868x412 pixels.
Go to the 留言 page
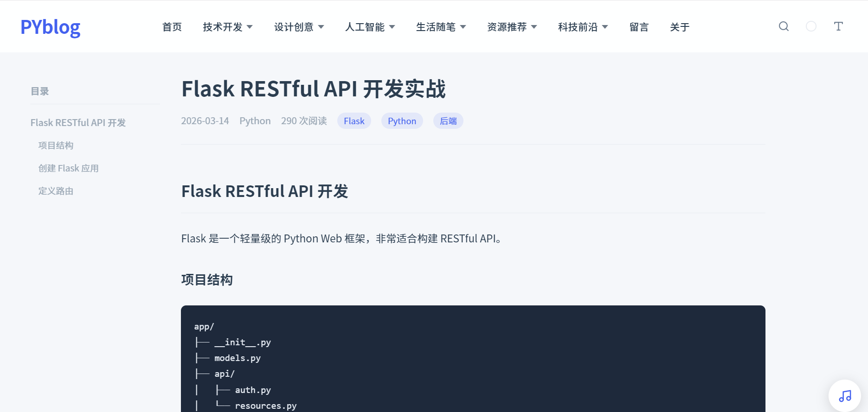pyautogui.click(x=639, y=27)
